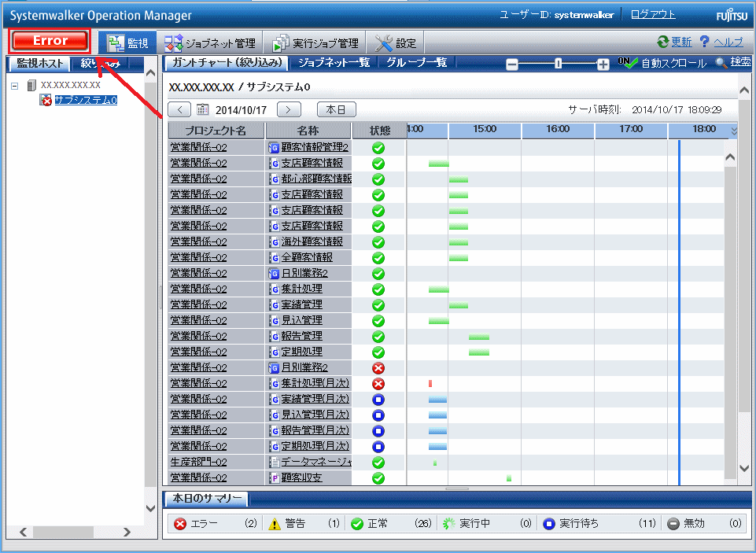Open the 海外顧客情報 job net link
The width and height of the screenshot is (756, 553).
point(312,241)
